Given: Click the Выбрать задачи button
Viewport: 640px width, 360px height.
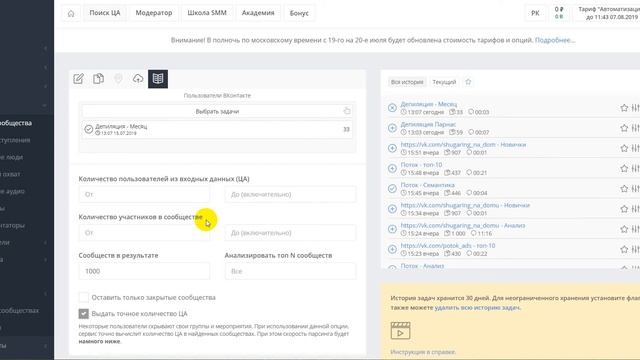Looking at the screenshot, I should (x=217, y=111).
